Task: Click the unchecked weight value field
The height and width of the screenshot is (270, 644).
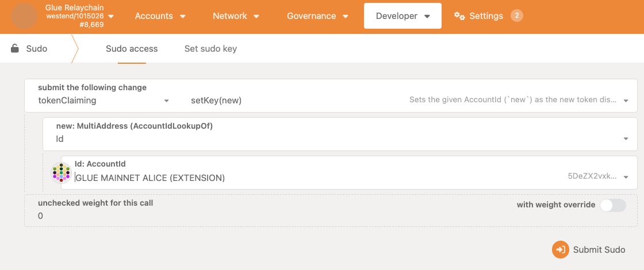Action: point(331,210)
